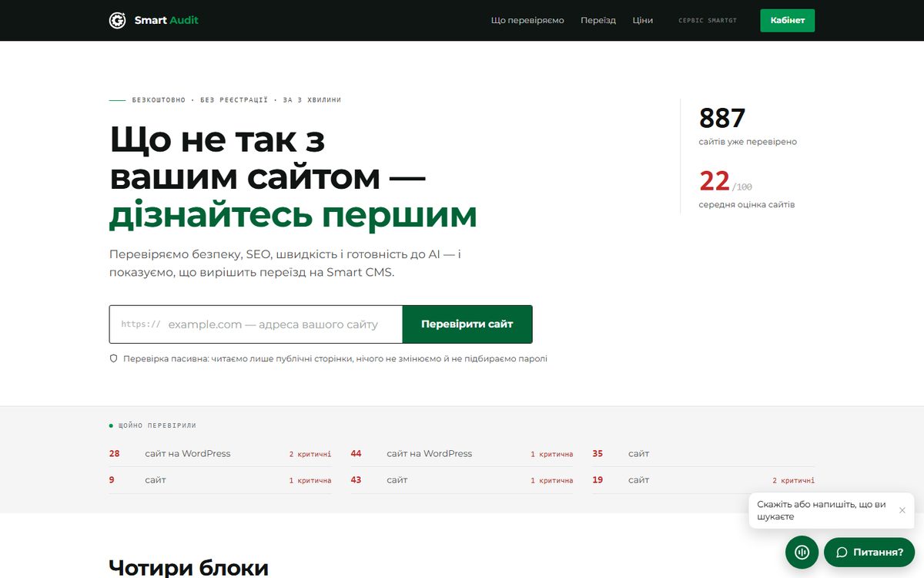
Task: Click the Чотири блоки heading
Action: 189,568
